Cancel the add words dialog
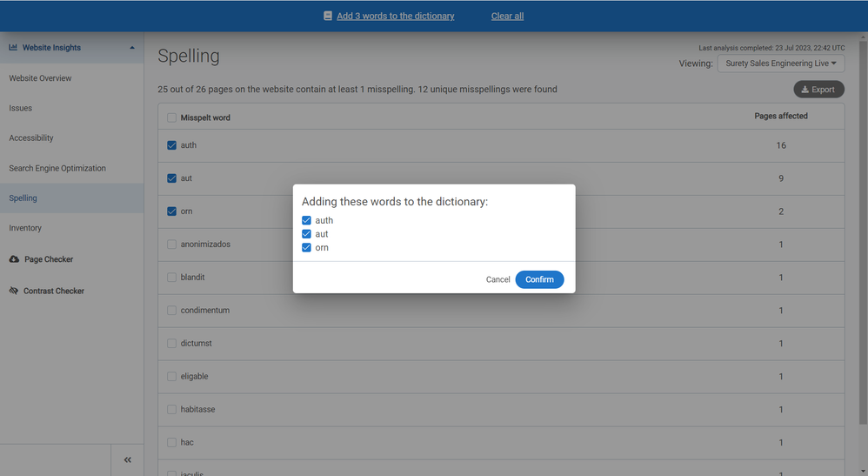Image resolution: width=868 pixels, height=476 pixels. click(497, 279)
